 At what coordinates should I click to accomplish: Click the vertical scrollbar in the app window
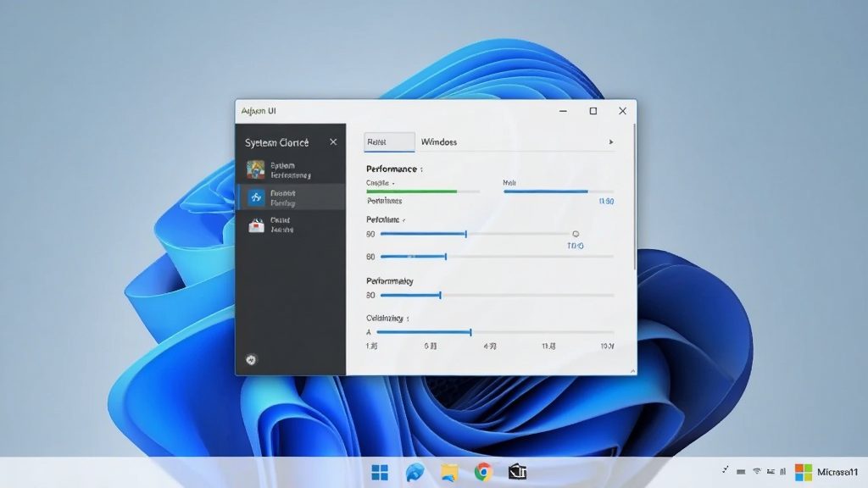pyautogui.click(x=634, y=197)
